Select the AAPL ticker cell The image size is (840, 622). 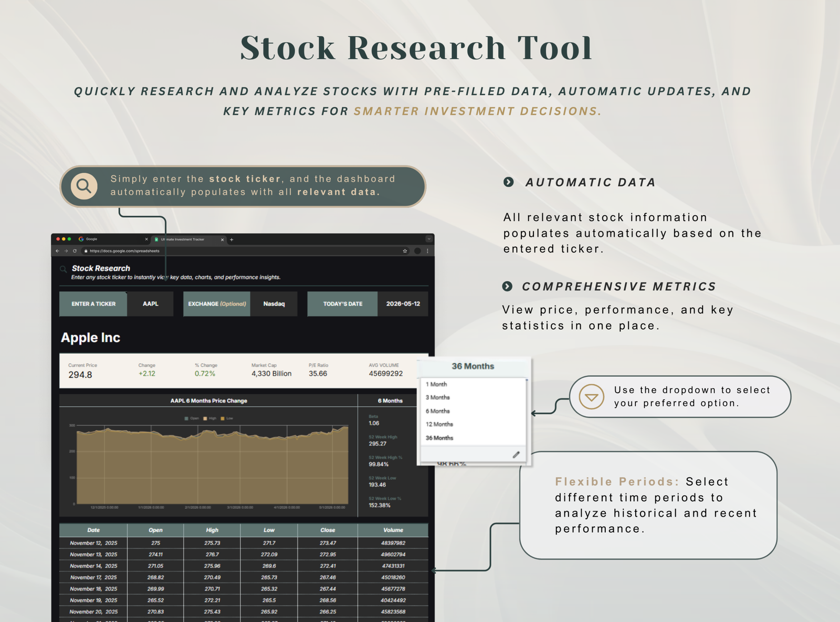(x=151, y=304)
